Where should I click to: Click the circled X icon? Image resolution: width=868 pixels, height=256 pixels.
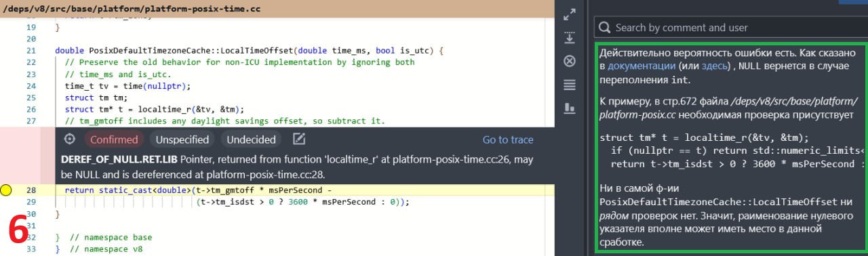(x=570, y=61)
